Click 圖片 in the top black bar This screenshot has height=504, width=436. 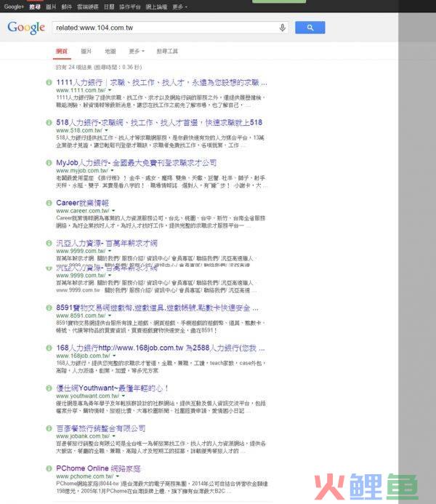51,7
